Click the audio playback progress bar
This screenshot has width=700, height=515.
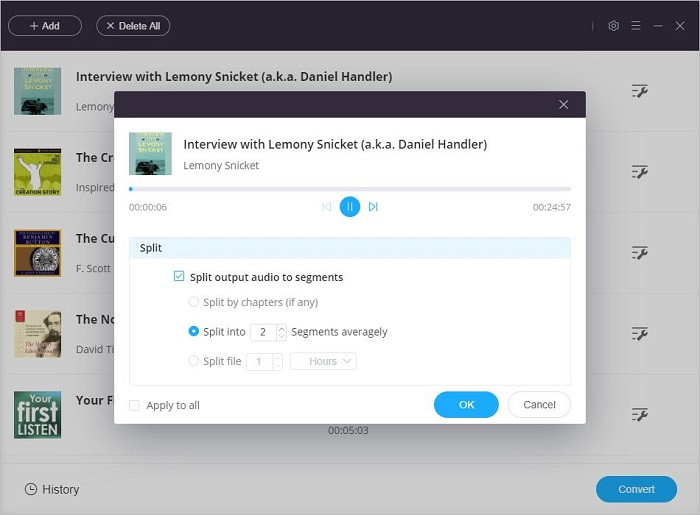pyautogui.click(x=350, y=189)
